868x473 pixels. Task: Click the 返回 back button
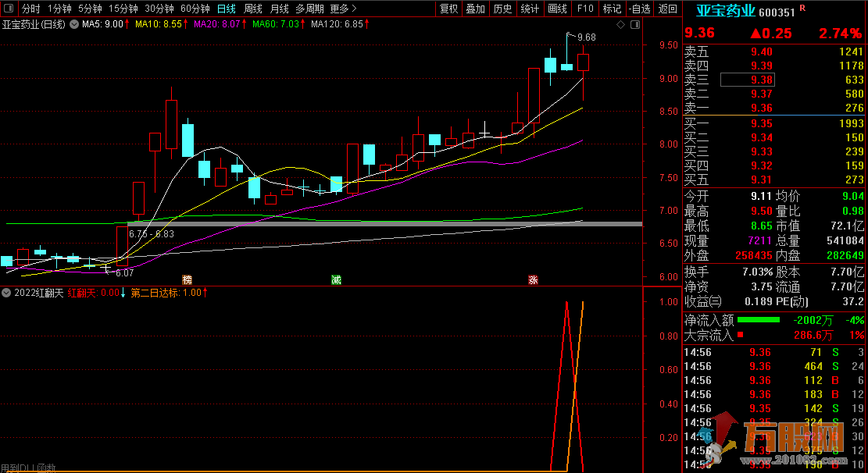click(668, 9)
